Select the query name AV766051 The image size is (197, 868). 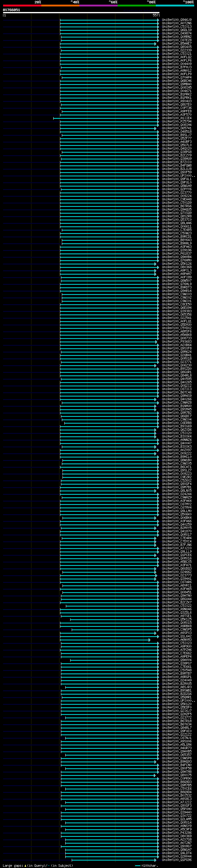pyautogui.click(x=11, y=10)
